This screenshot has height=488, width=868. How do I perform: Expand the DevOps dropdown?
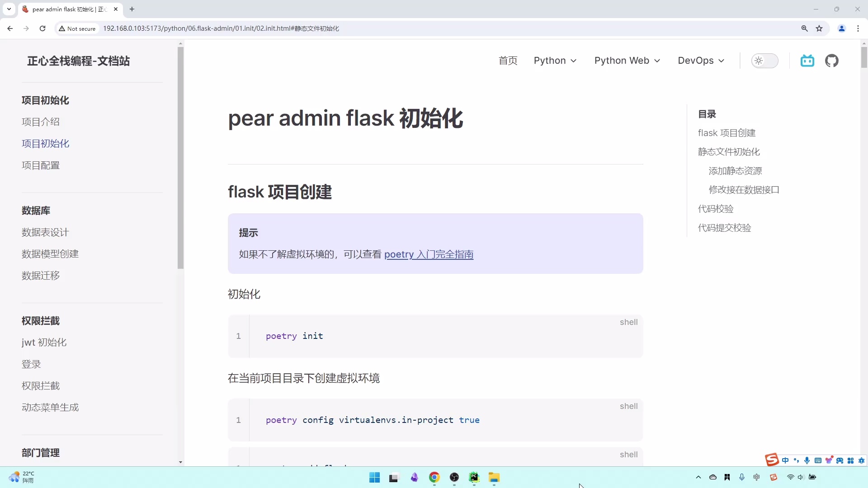click(700, 61)
